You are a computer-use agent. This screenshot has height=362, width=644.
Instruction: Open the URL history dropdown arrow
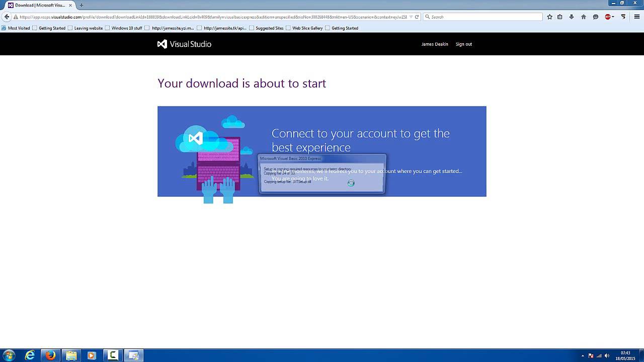click(x=411, y=17)
